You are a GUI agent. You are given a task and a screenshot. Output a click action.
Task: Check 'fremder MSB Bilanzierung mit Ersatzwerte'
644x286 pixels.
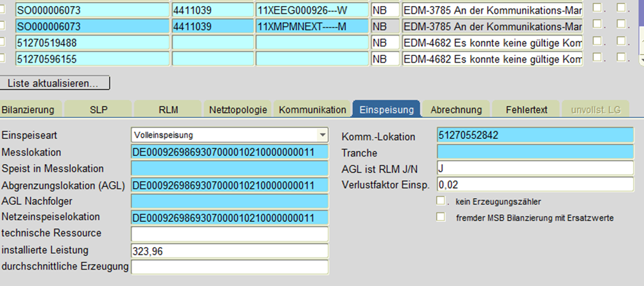point(441,217)
